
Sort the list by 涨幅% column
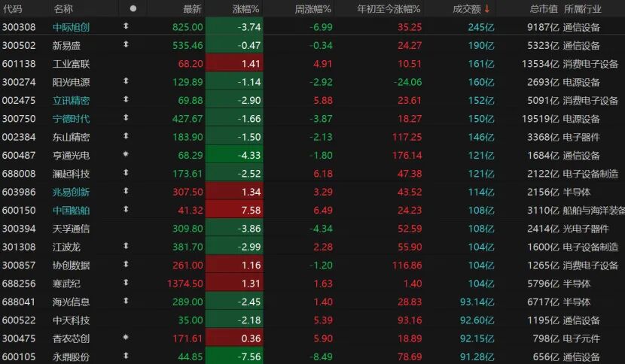click(x=245, y=9)
